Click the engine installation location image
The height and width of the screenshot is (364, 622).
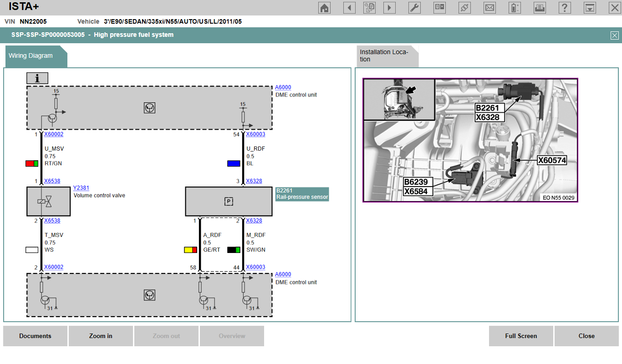(x=470, y=140)
